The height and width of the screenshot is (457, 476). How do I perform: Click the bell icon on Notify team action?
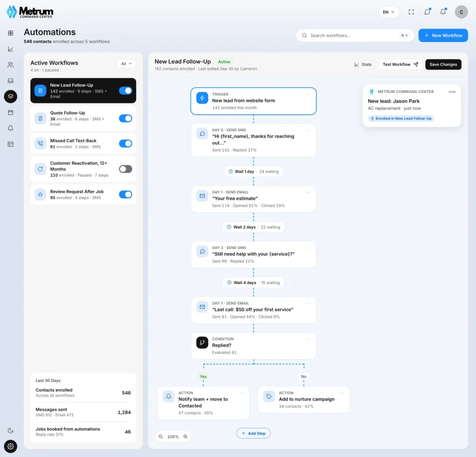[x=168, y=396]
